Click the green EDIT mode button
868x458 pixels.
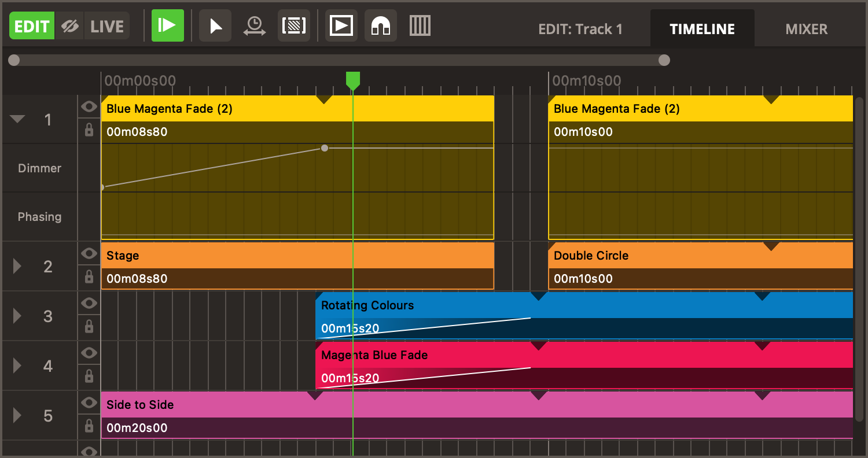tap(31, 26)
